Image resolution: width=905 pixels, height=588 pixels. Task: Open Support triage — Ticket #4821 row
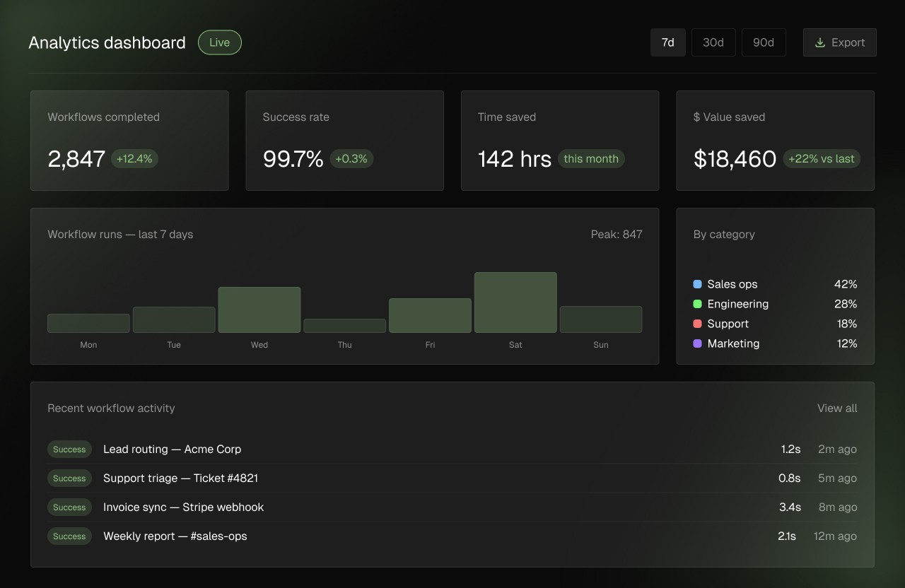(x=452, y=478)
